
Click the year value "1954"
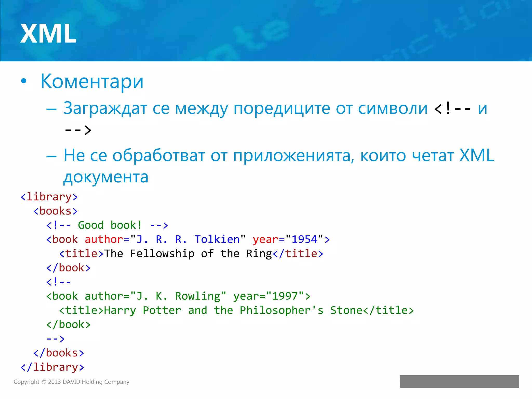pos(304,239)
